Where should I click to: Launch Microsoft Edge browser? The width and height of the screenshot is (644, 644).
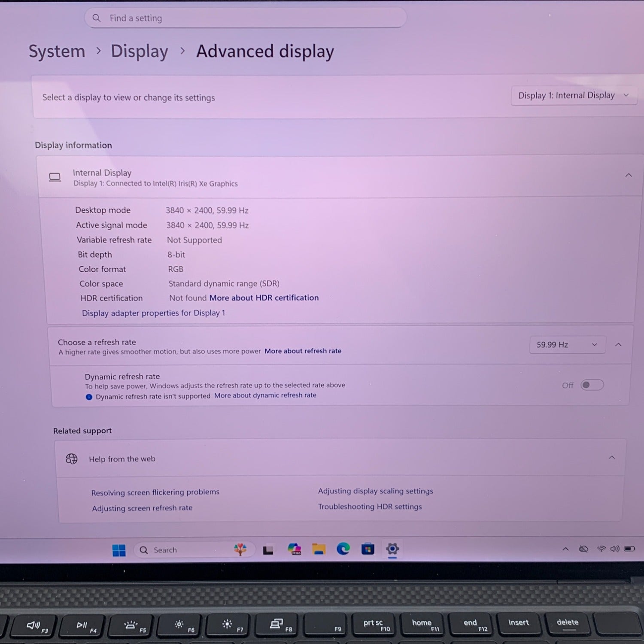coord(343,549)
